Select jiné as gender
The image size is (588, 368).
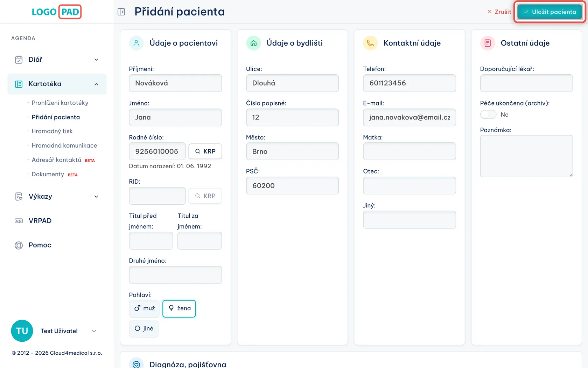[x=143, y=329]
